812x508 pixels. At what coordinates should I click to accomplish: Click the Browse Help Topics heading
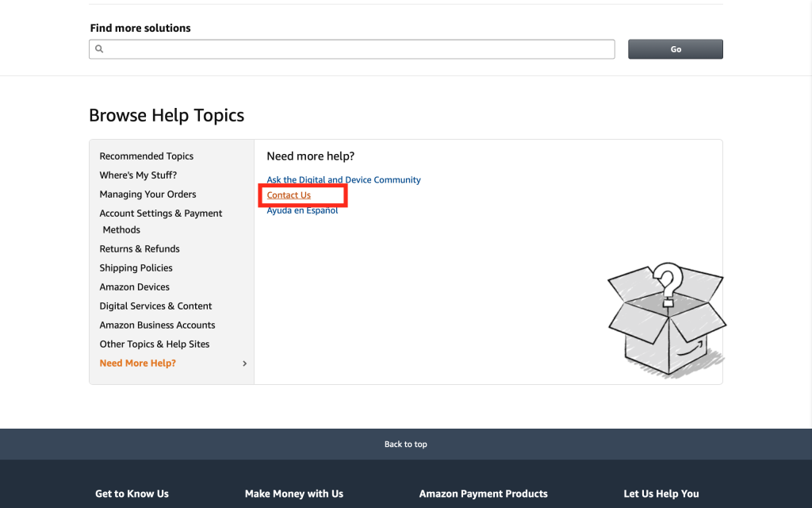coord(167,115)
